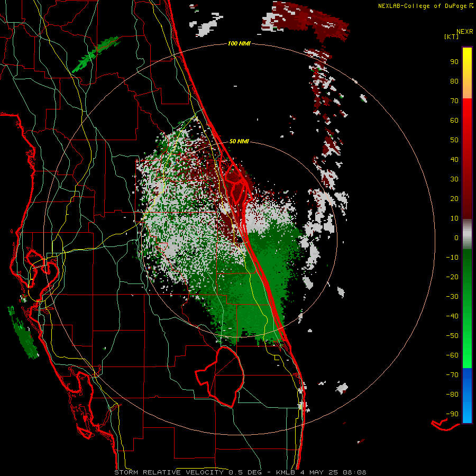
Task: Click the -40 knots scale label
Action: 452,316
